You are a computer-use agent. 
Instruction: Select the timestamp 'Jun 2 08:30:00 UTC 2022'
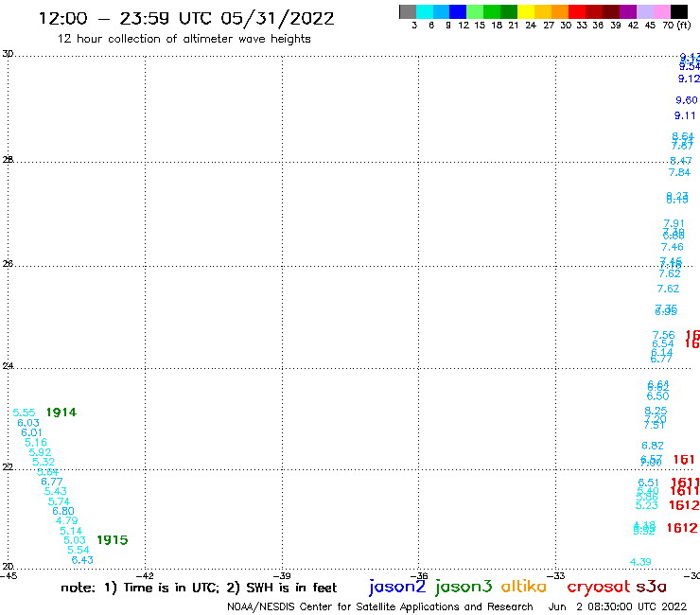click(618, 606)
